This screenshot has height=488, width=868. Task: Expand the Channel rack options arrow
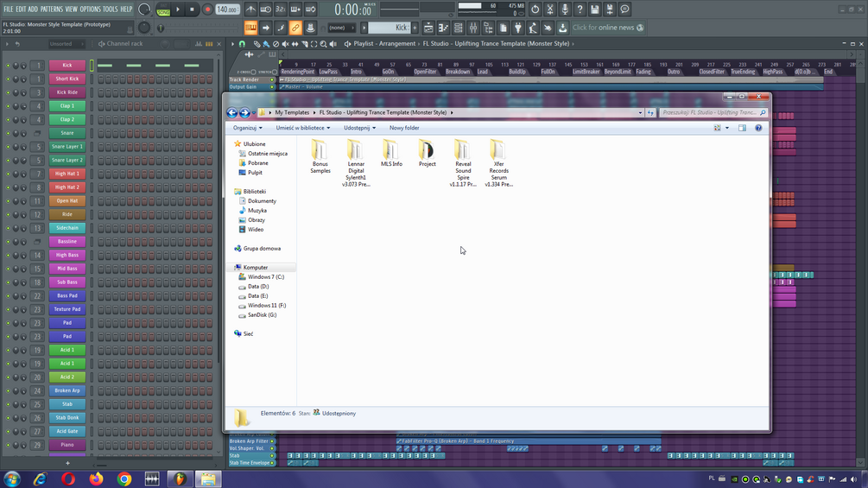[7, 44]
